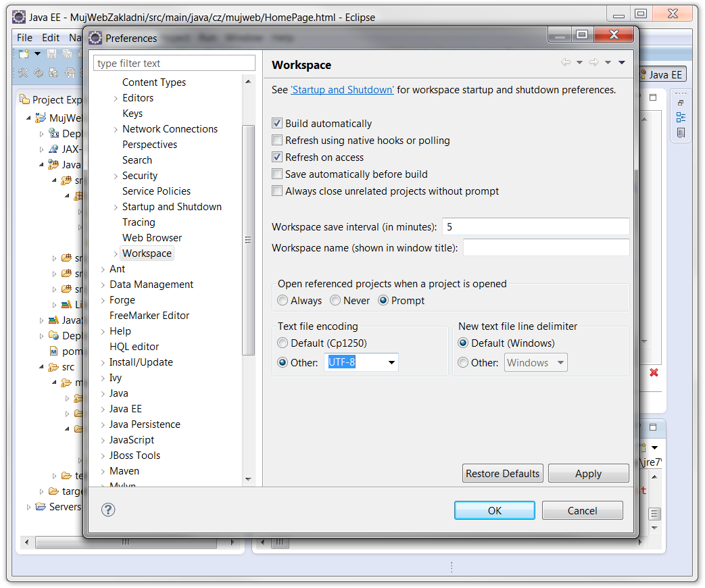705x588 pixels.
Task: Click the Outline view icon on the right
Action: click(x=681, y=118)
